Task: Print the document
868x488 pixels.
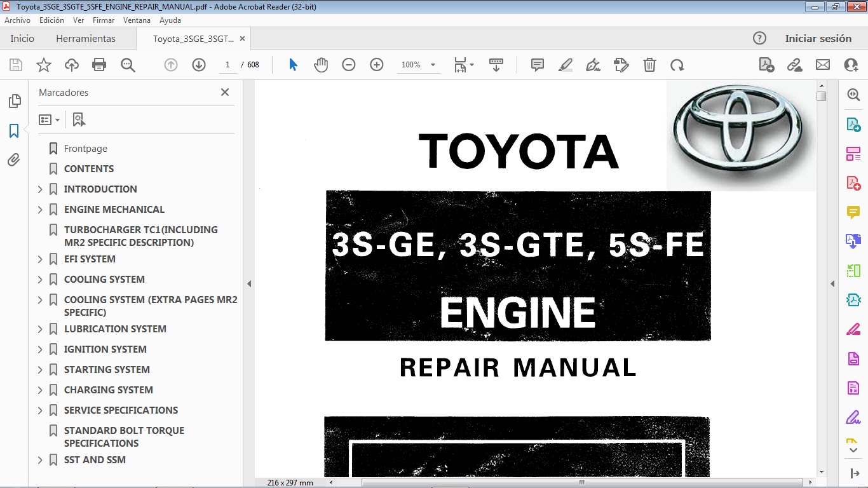Action: click(x=98, y=64)
